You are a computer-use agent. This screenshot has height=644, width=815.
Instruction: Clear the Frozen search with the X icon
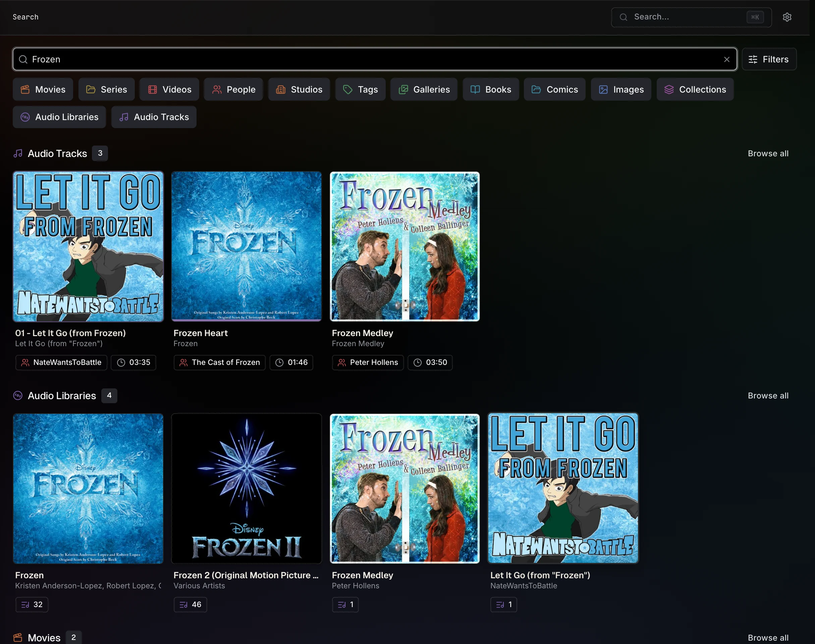click(727, 59)
